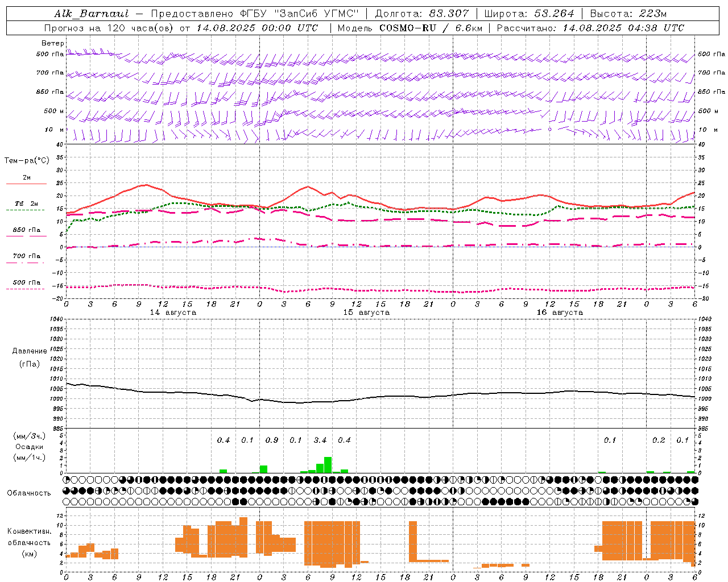728x582 pixels.
Task: Click the Ветер section label
Action: pyautogui.click(x=53, y=43)
